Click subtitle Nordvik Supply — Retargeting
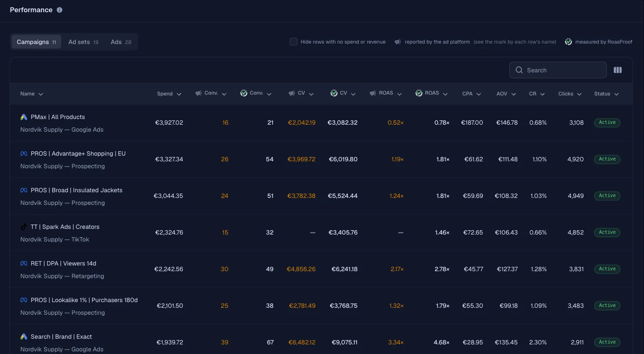This screenshot has height=354, width=644. click(62, 276)
